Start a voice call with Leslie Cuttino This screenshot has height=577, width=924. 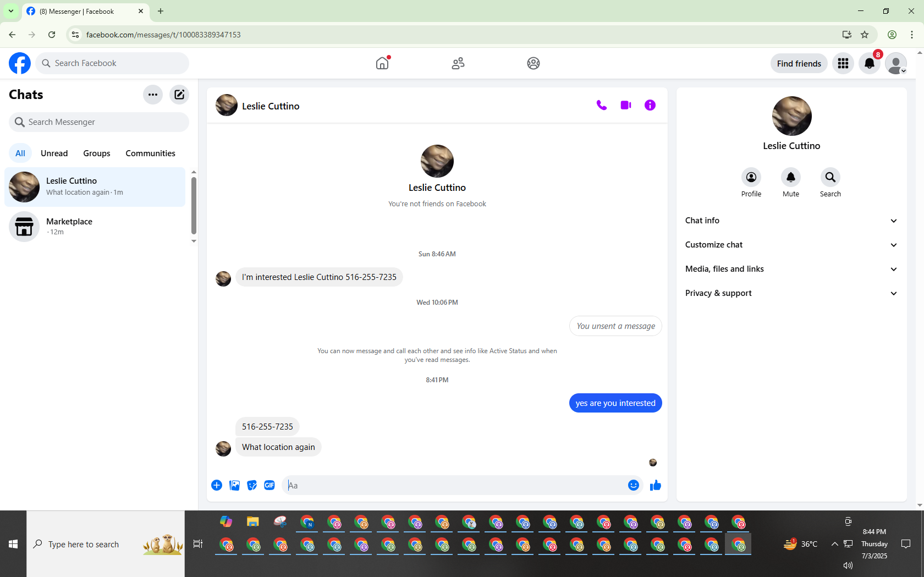pos(602,105)
